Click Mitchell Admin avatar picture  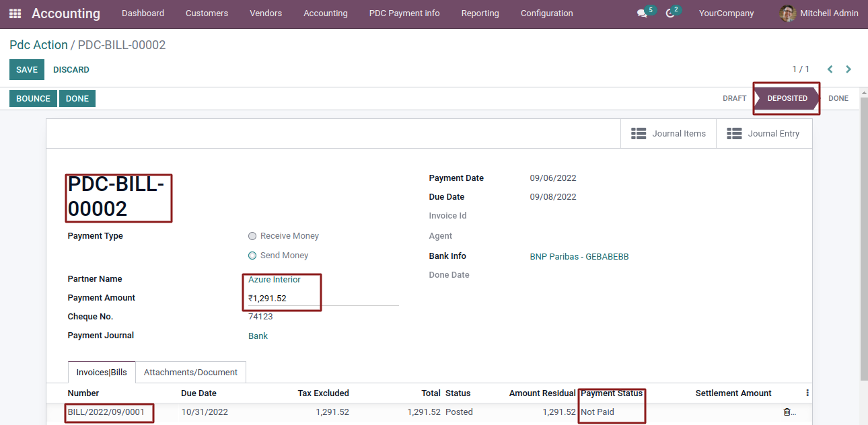[x=787, y=13]
